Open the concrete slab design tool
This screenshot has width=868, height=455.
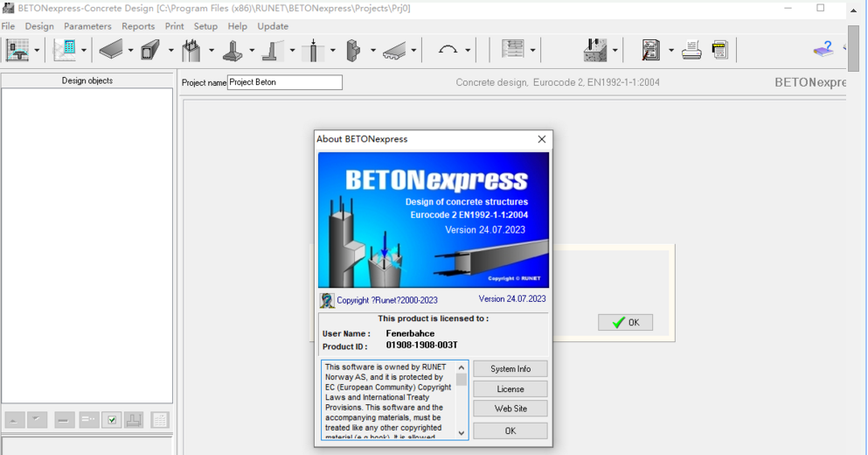point(111,50)
